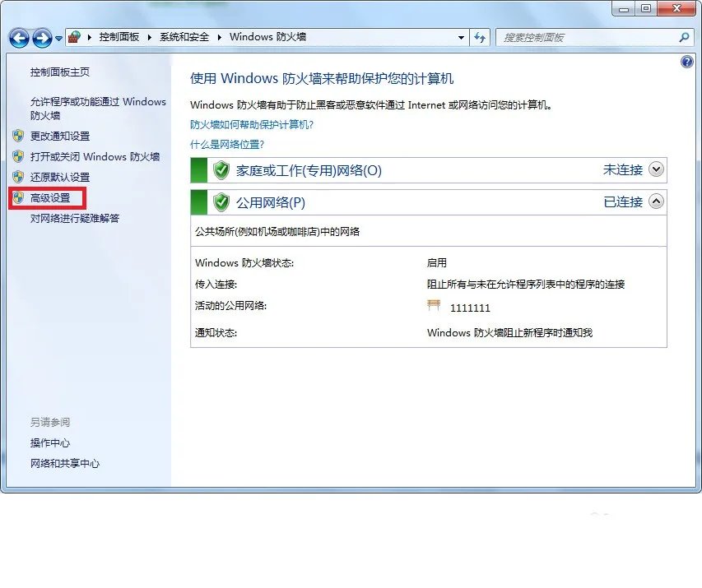Click the forward navigation arrow
The height and width of the screenshot is (588, 702).
coord(40,38)
